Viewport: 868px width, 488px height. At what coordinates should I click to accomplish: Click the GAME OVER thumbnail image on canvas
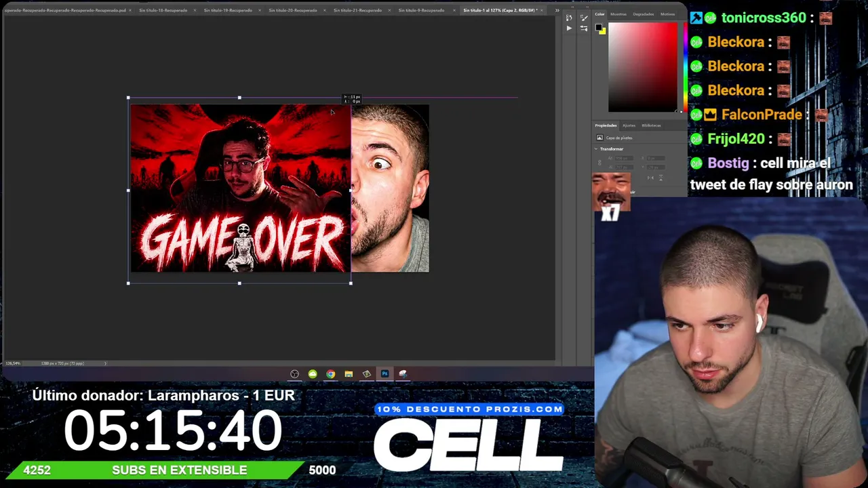[241, 188]
